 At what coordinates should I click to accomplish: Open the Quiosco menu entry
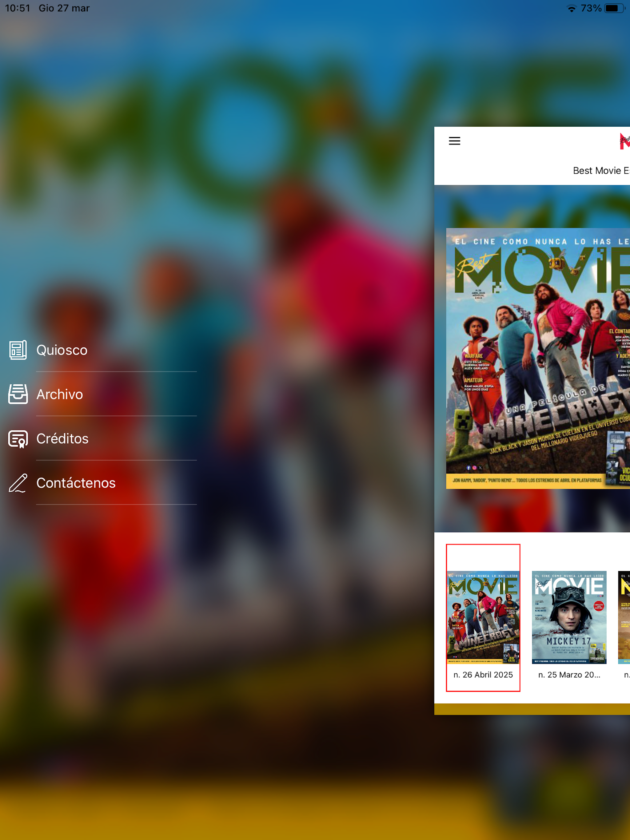click(103, 350)
